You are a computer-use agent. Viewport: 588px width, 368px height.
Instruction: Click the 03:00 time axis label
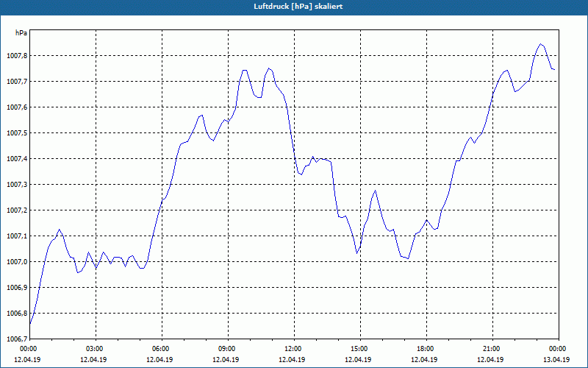tap(96, 349)
